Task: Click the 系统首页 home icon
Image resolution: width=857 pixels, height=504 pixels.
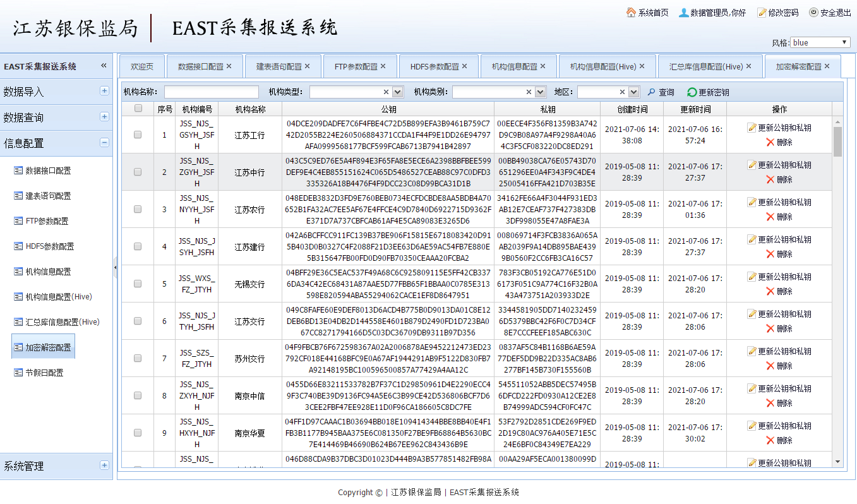Action: [631, 13]
